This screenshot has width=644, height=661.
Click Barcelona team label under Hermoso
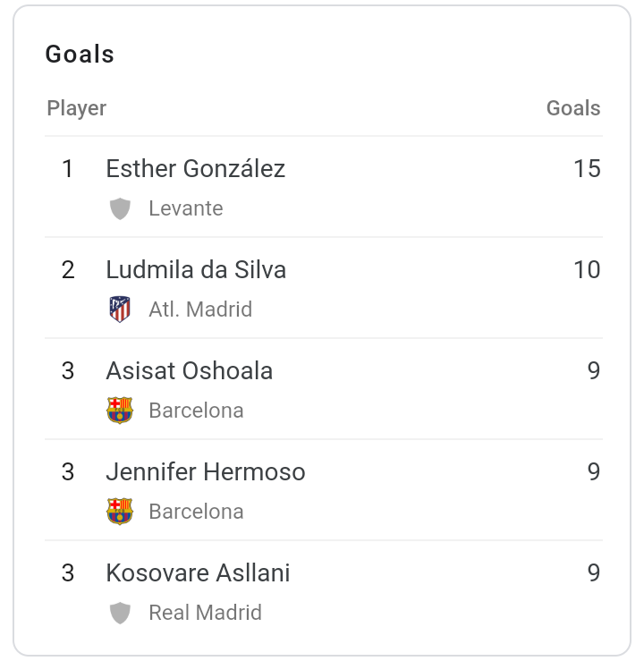(197, 512)
